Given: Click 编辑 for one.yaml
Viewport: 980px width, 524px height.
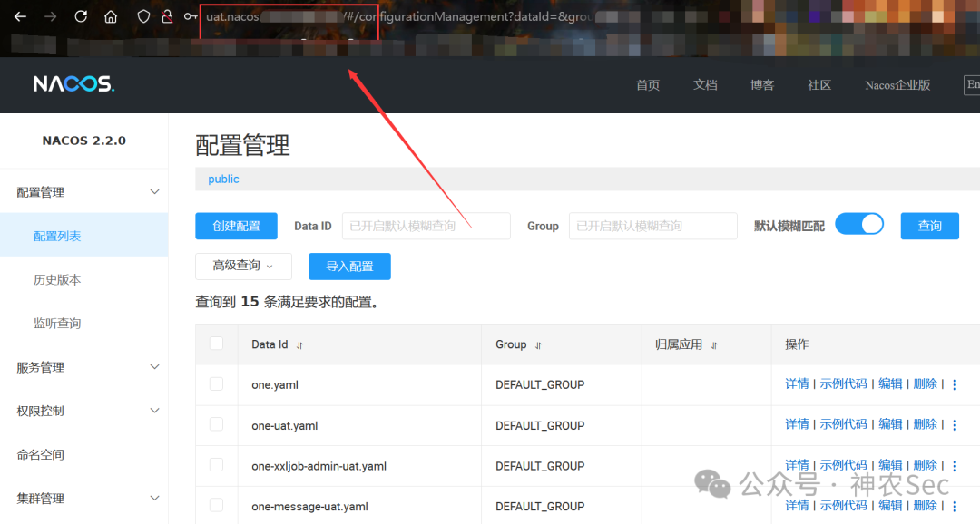Looking at the screenshot, I should point(890,384).
